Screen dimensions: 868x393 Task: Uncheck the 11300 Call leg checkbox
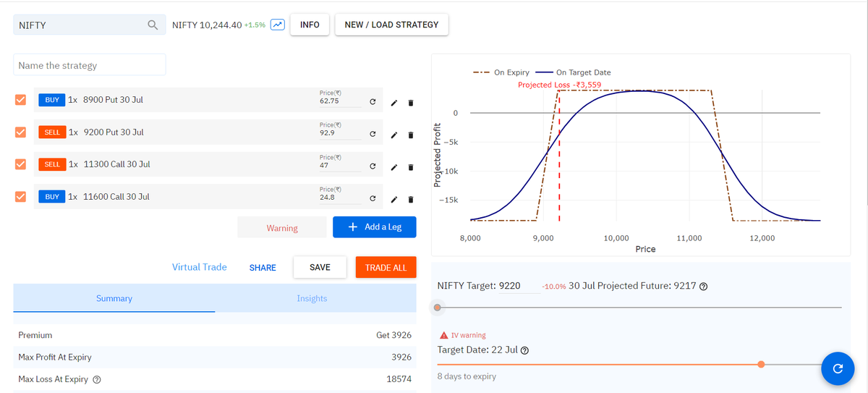pos(20,164)
